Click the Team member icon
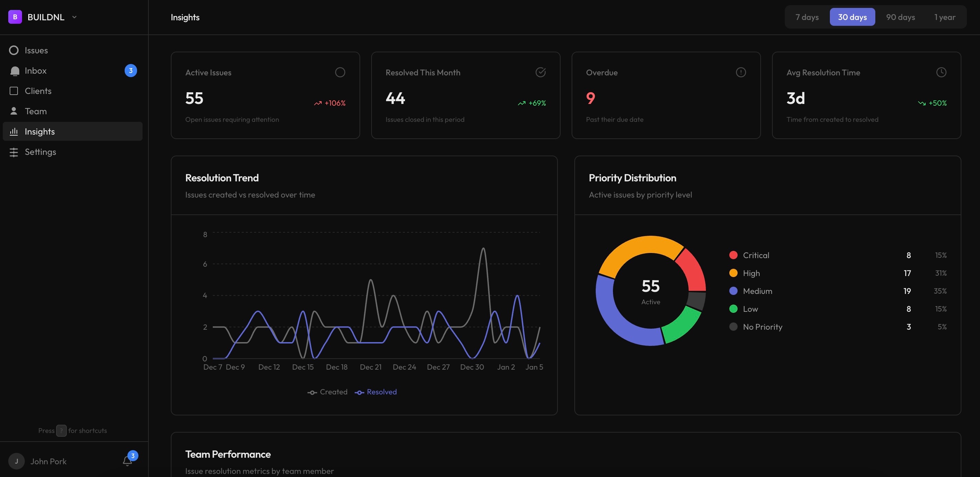Viewport: 980px width, 477px height. point(14,111)
